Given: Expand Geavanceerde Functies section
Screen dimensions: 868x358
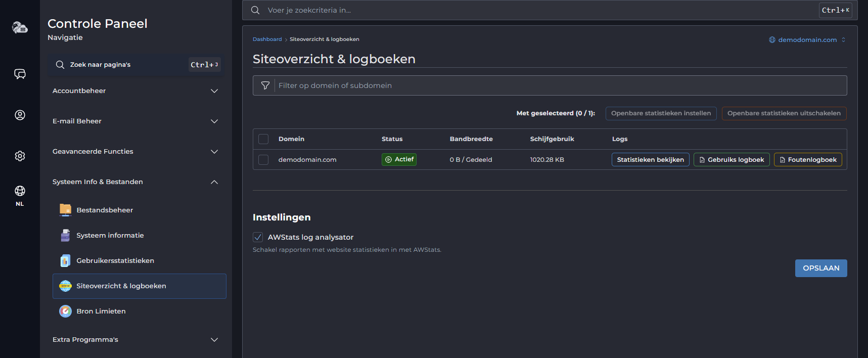Looking at the screenshot, I should tap(135, 152).
